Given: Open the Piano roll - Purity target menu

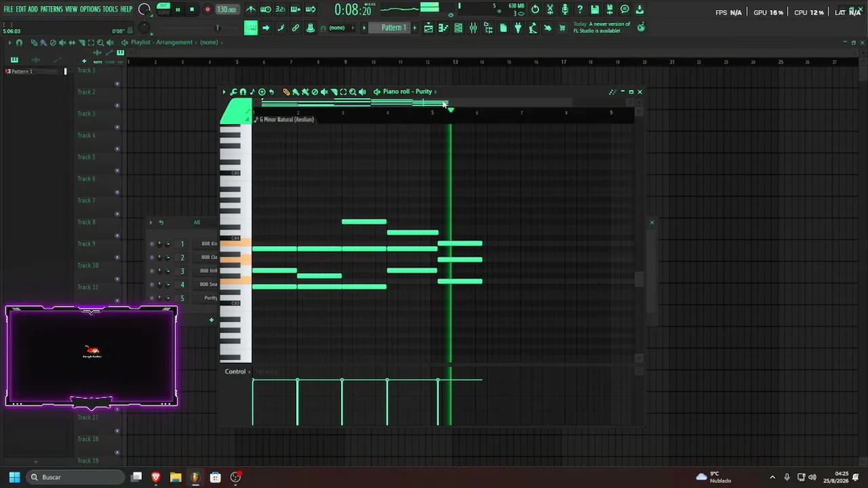Looking at the screenshot, I should [x=407, y=91].
